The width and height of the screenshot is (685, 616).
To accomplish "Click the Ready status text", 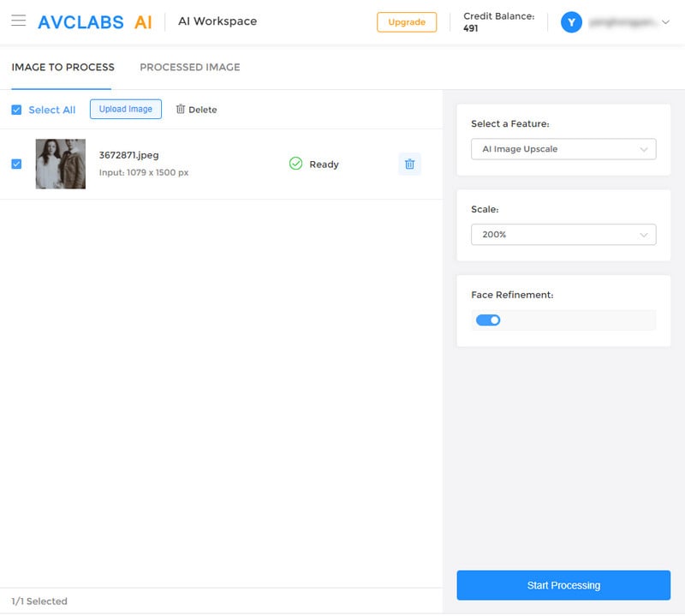I will pyautogui.click(x=324, y=164).
